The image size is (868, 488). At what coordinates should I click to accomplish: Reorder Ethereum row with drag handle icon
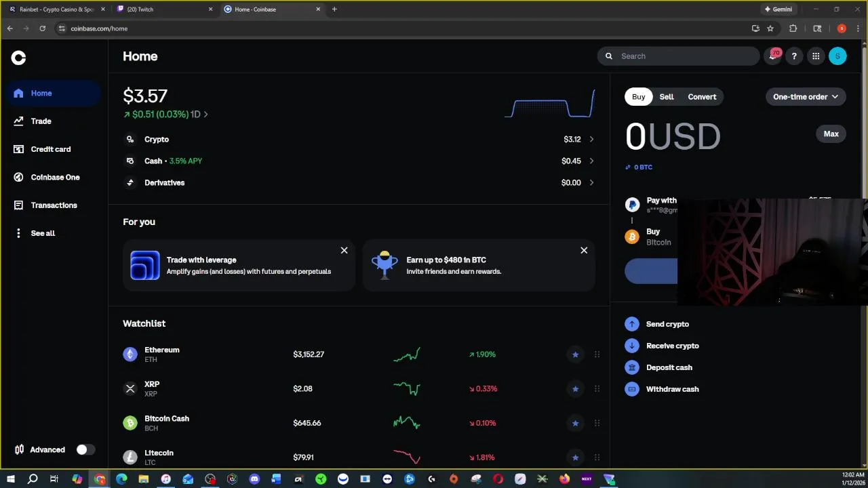[x=597, y=354]
